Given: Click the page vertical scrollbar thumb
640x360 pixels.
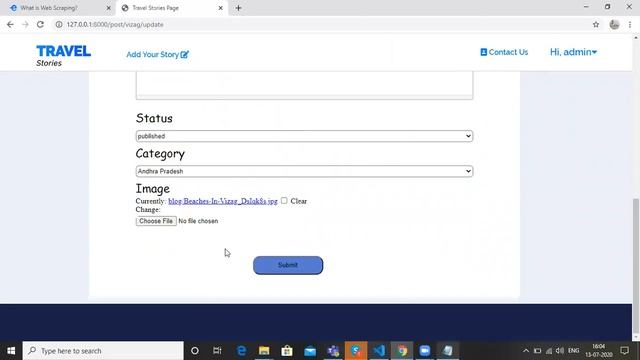Looking at the screenshot, I should coord(636,265).
